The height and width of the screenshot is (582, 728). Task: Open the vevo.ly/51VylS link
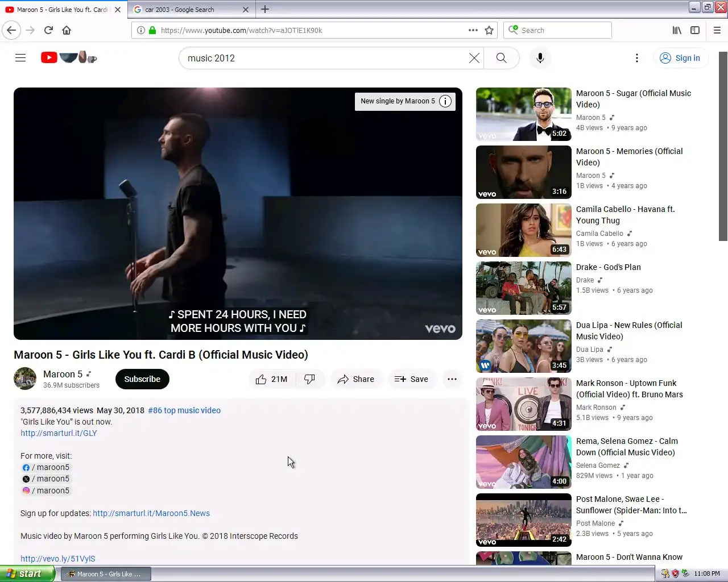(x=58, y=559)
